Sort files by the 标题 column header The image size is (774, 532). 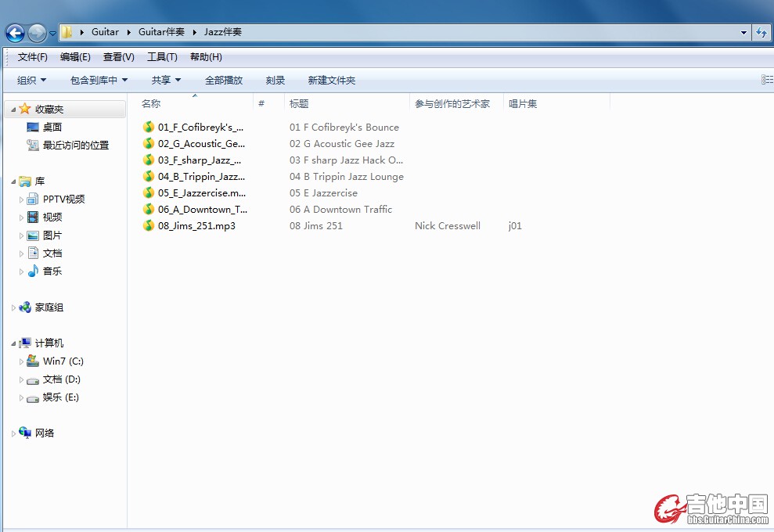coord(299,103)
